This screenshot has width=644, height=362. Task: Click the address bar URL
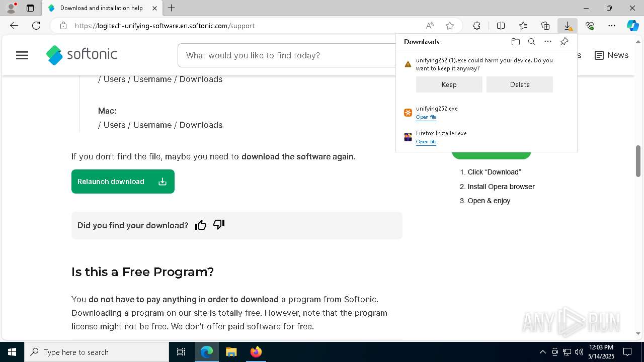click(x=165, y=26)
